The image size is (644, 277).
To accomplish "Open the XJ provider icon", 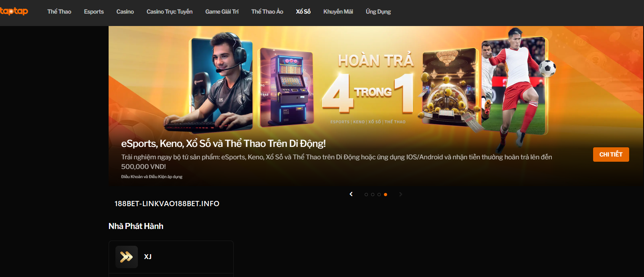I will click(x=127, y=257).
